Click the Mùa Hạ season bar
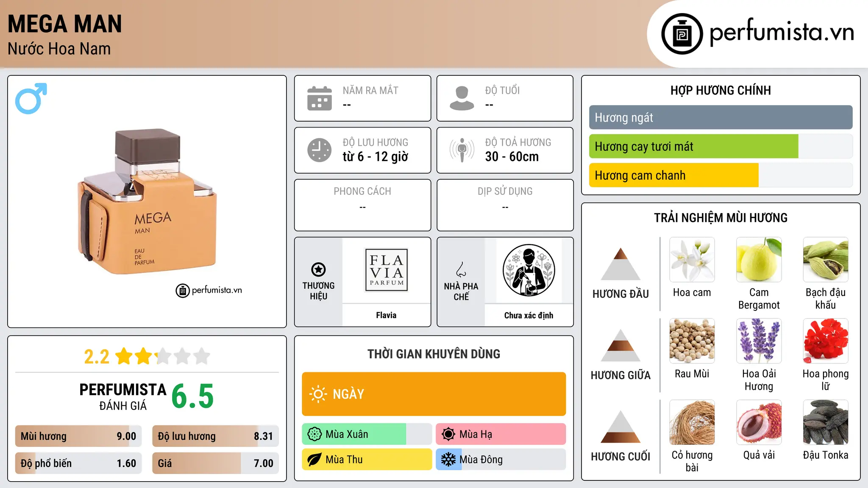 click(x=501, y=434)
